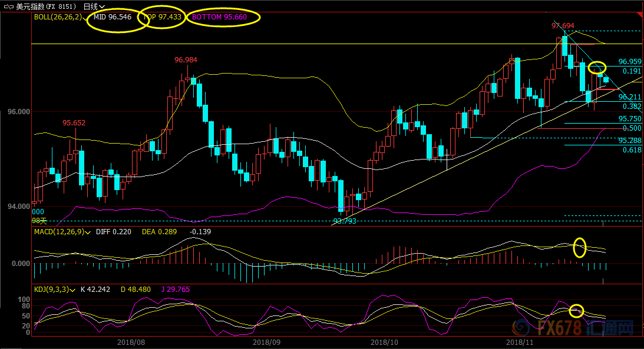
Task: Select the BOLL MID 96.546 value label
Action: tap(113, 18)
